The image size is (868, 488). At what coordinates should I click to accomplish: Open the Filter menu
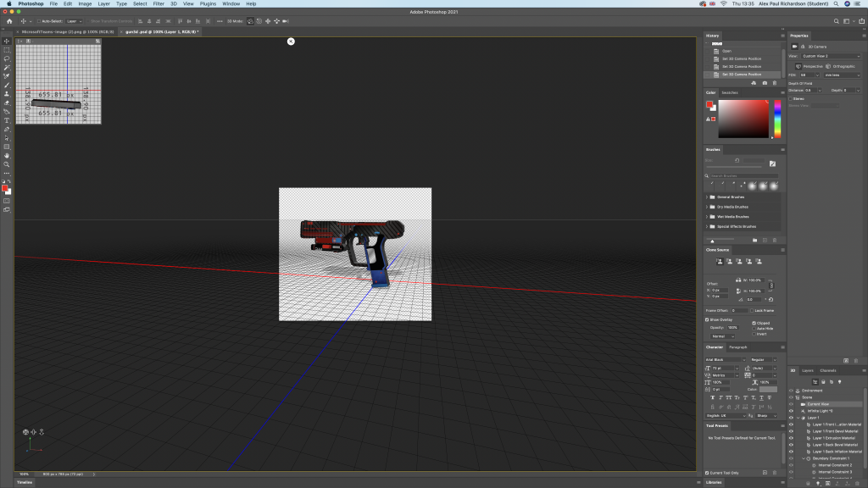click(x=159, y=4)
